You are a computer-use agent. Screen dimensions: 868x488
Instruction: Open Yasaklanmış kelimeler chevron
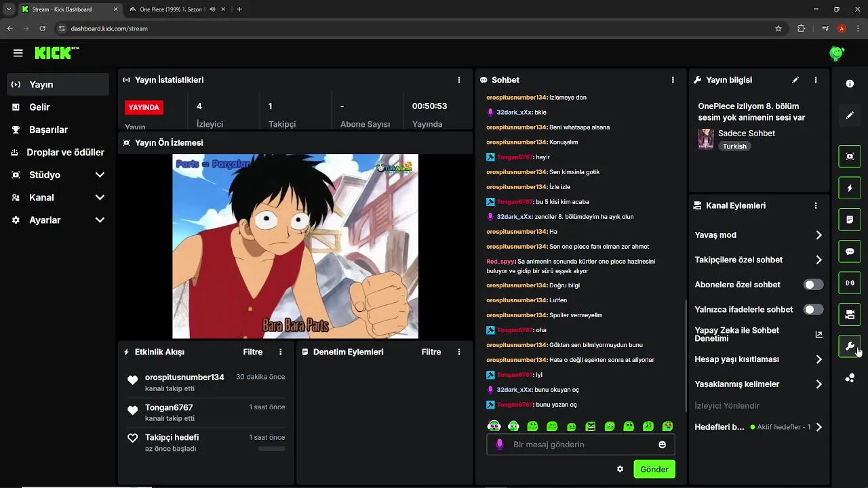pos(818,384)
